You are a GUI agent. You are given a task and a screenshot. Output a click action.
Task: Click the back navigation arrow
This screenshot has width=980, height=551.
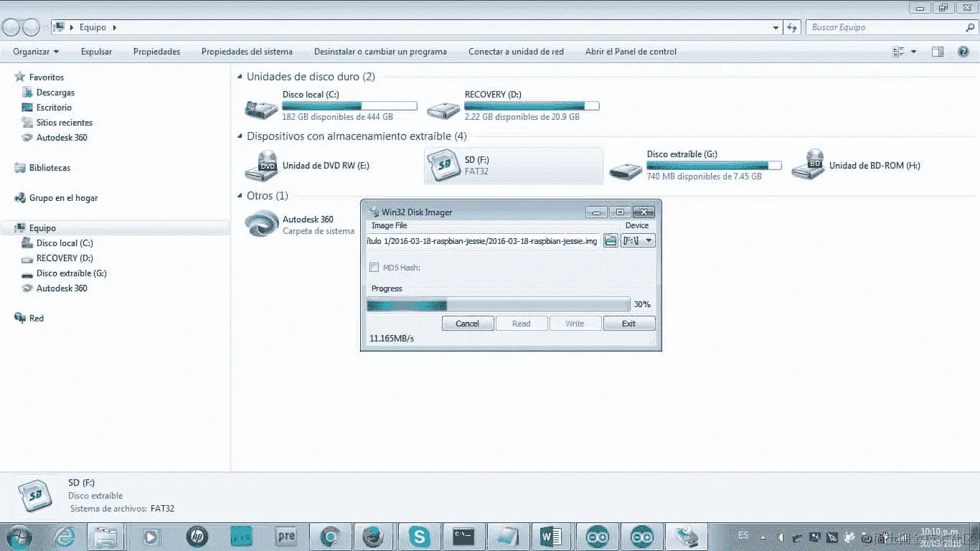tap(12, 27)
